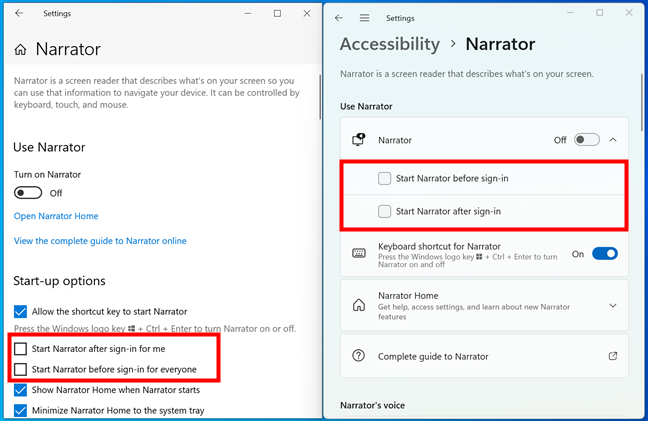Check Start Narrator after sign-in in right window
This screenshot has height=421, width=648.
click(384, 212)
